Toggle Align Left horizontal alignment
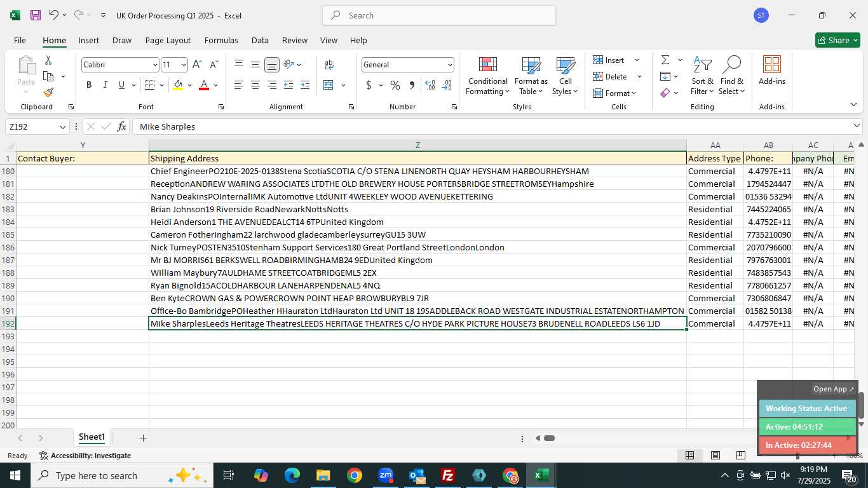This screenshot has width=868, height=488. 239,85
